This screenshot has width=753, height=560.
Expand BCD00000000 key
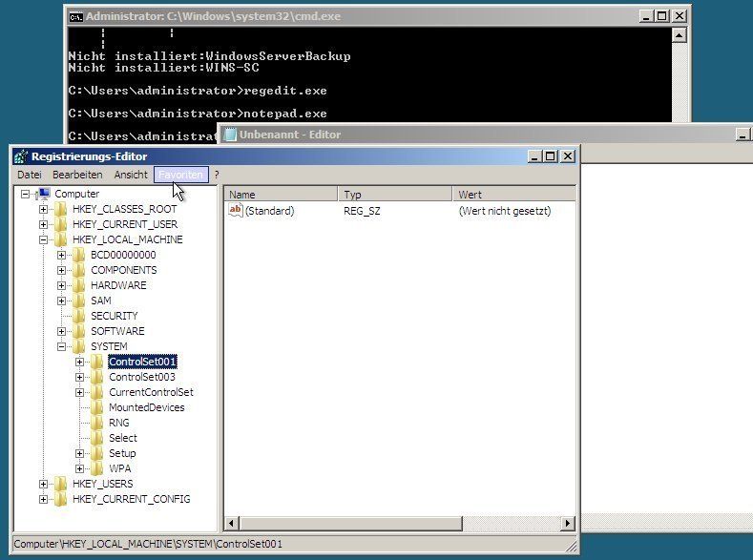[x=61, y=255]
